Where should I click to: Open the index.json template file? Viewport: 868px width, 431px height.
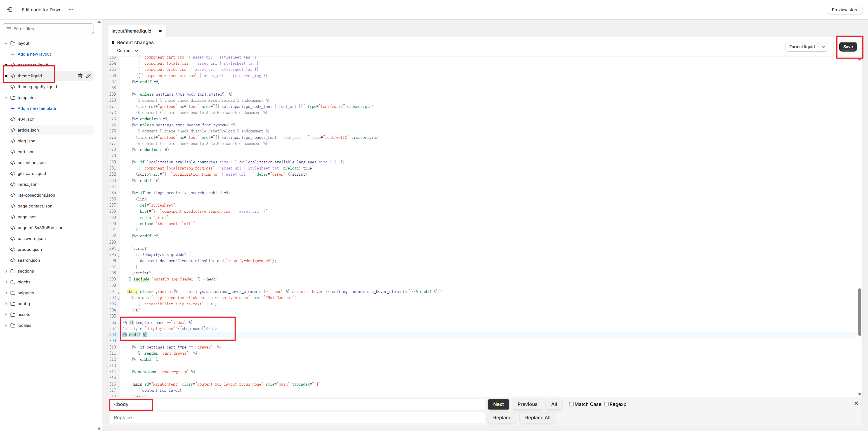pyautogui.click(x=27, y=184)
